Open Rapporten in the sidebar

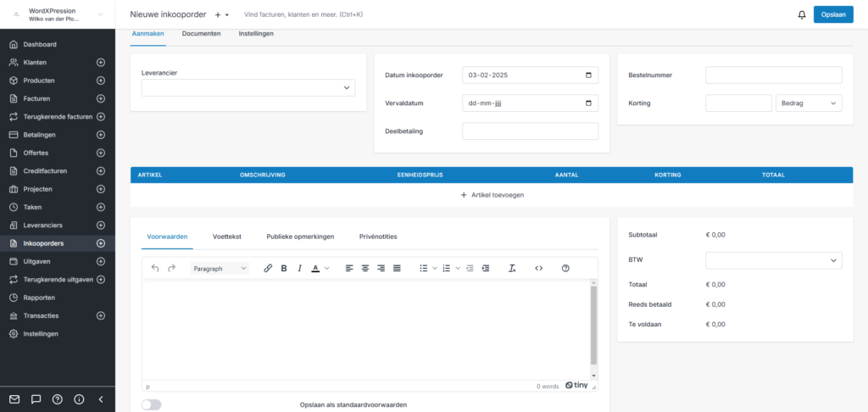pos(39,298)
